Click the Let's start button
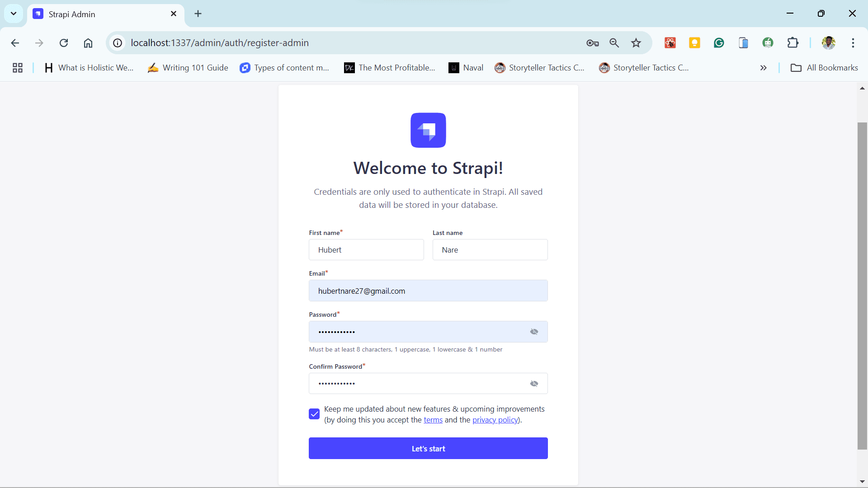The width and height of the screenshot is (868, 488). (428, 448)
